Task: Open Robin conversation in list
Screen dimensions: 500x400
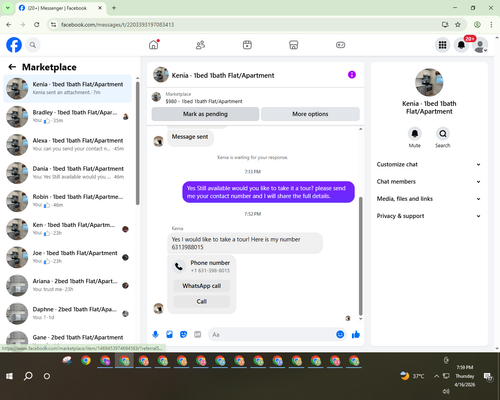Action: pos(67,201)
